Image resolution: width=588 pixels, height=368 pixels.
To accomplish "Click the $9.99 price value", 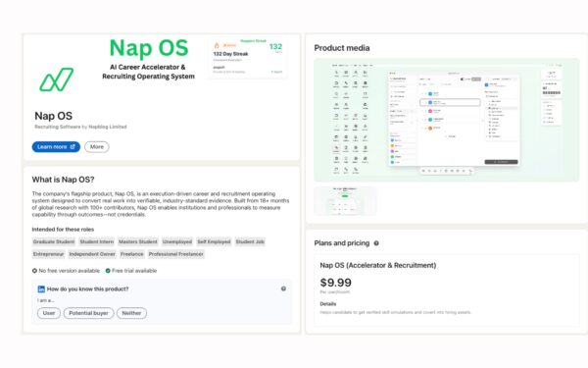I will pos(335,283).
